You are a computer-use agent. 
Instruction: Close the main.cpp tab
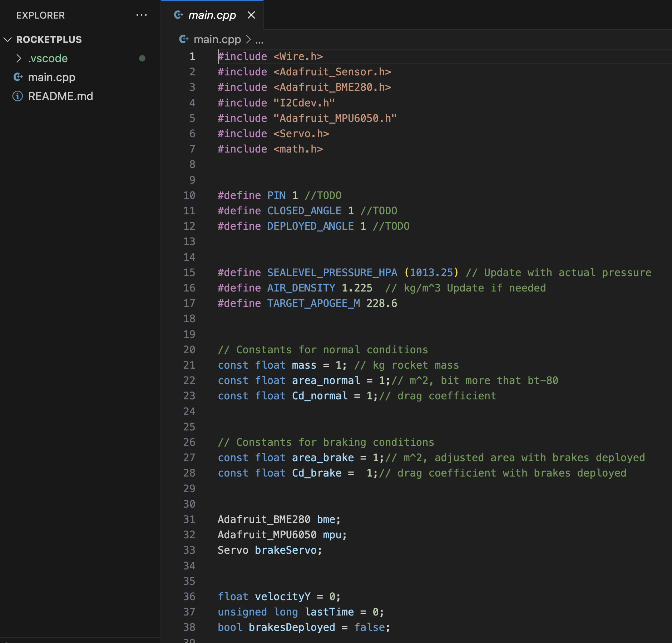point(251,15)
